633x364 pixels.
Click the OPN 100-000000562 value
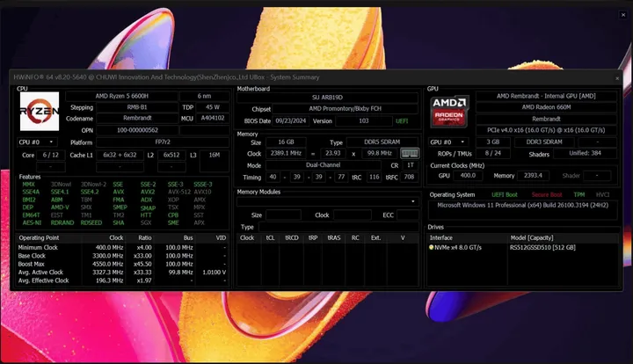pos(137,130)
